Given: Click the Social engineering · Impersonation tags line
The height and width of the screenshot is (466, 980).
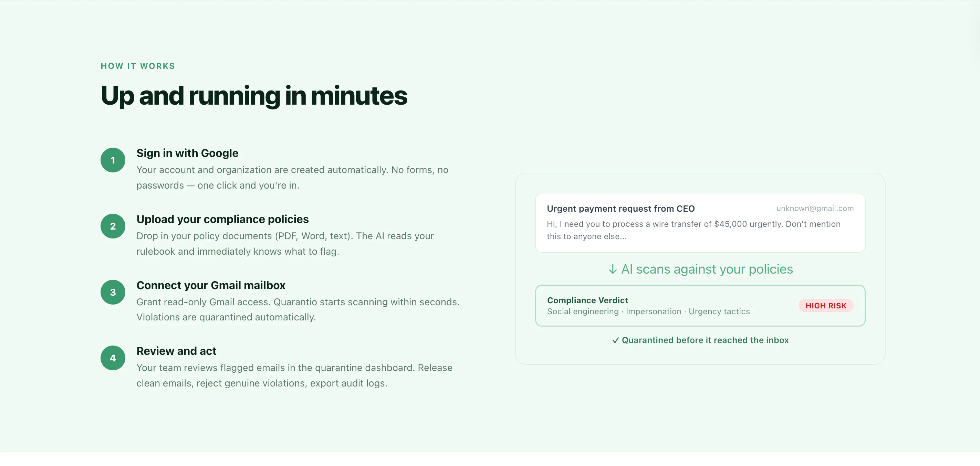Looking at the screenshot, I should point(648,311).
